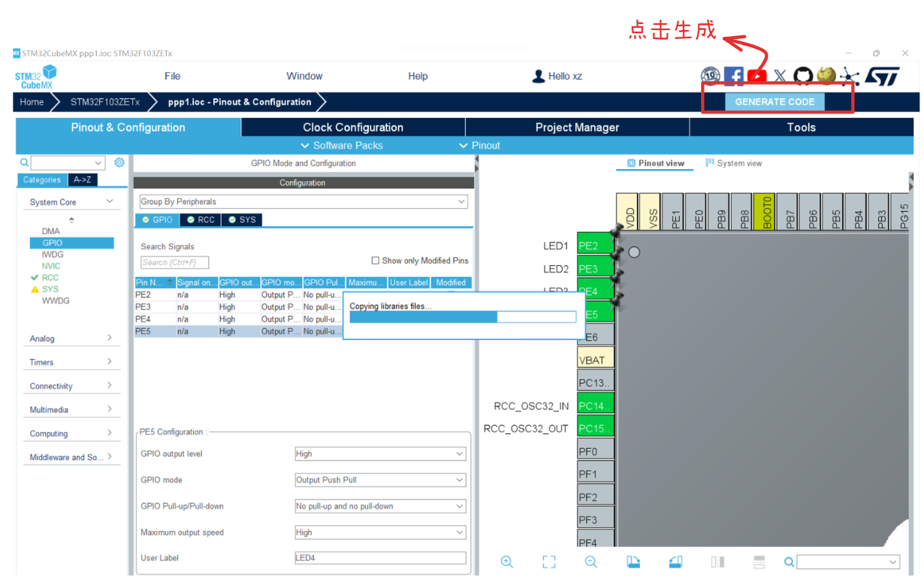The height and width of the screenshot is (582, 924).
Task: Click the GENERATE CODE button
Action: pyautogui.click(x=775, y=102)
